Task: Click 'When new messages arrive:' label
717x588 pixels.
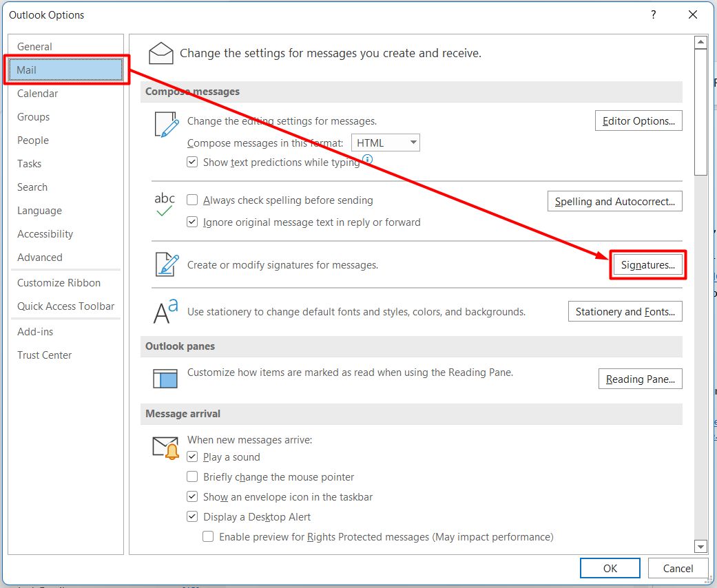Action: 249,440
